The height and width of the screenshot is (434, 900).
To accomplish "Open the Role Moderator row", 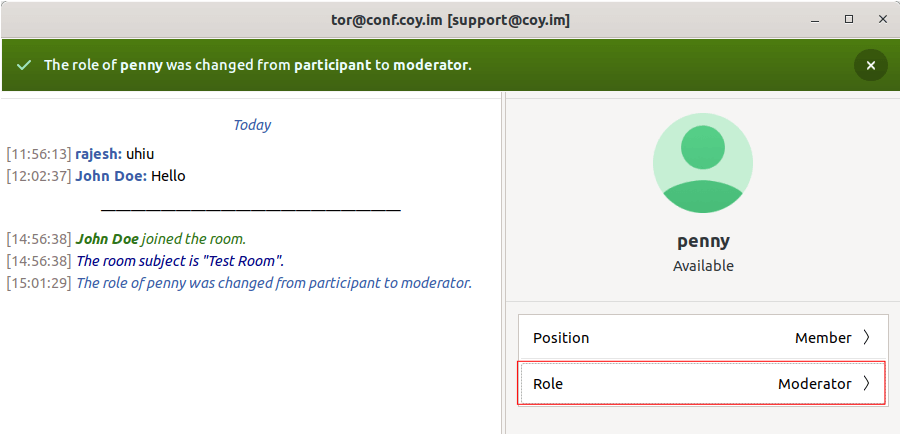I will tap(701, 383).
